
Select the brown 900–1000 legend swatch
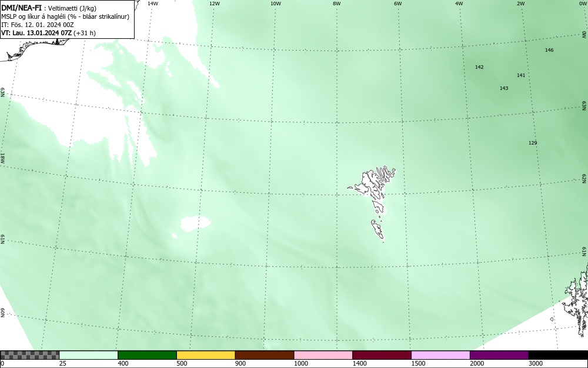pyautogui.click(x=265, y=355)
